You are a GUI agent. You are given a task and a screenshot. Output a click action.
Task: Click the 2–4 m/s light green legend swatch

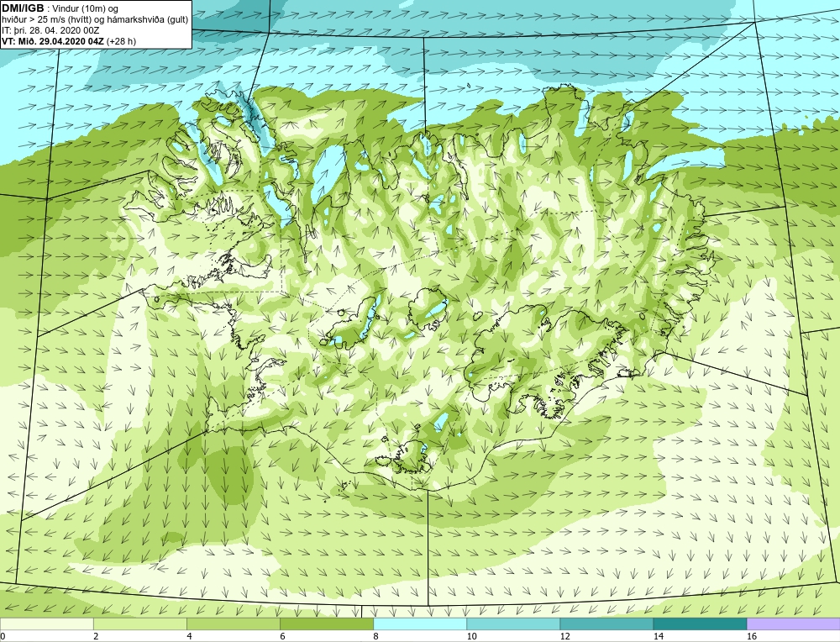click(x=139, y=624)
